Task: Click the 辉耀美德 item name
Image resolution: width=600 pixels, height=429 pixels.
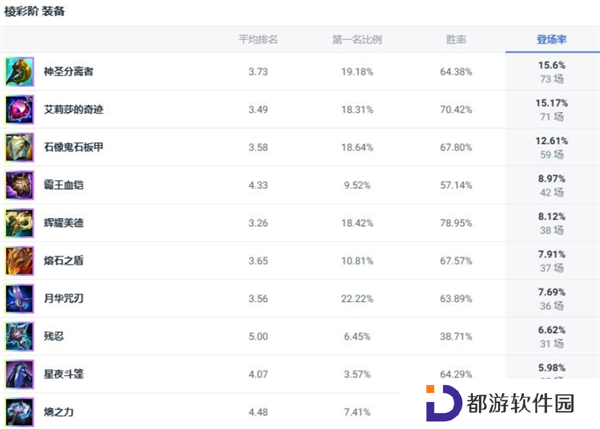Action: 64,223
